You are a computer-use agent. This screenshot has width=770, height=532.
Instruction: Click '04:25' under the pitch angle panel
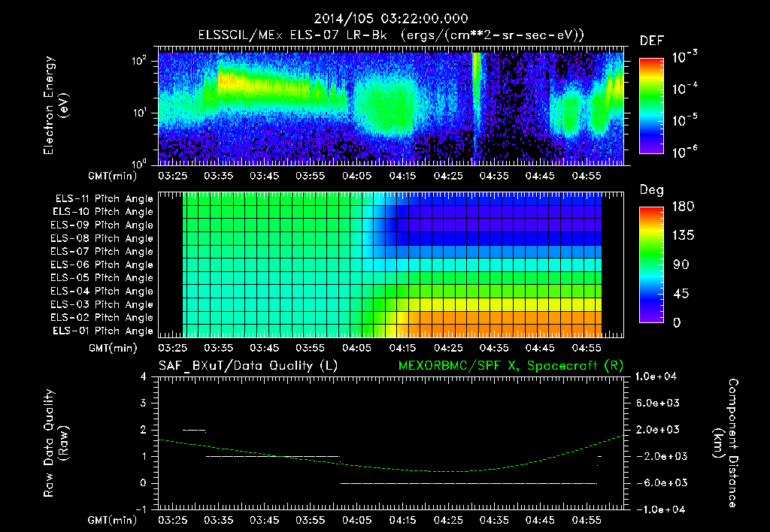pos(448,349)
